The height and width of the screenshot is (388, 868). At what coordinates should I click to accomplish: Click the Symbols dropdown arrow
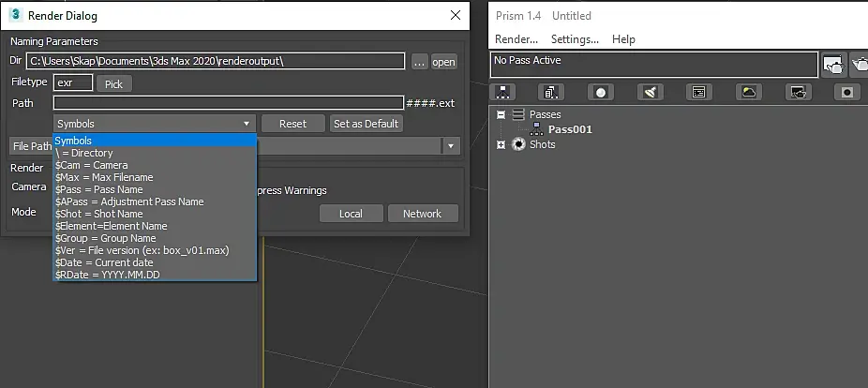(x=247, y=124)
